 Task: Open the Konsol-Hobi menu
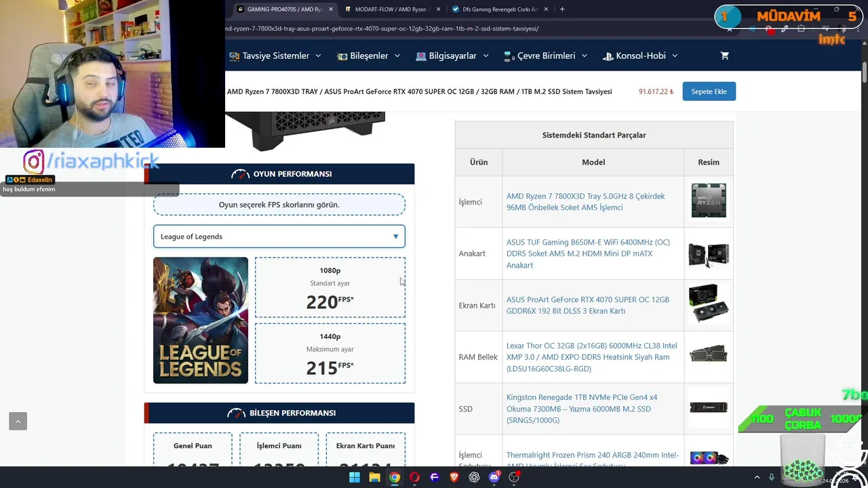pyautogui.click(x=640, y=56)
